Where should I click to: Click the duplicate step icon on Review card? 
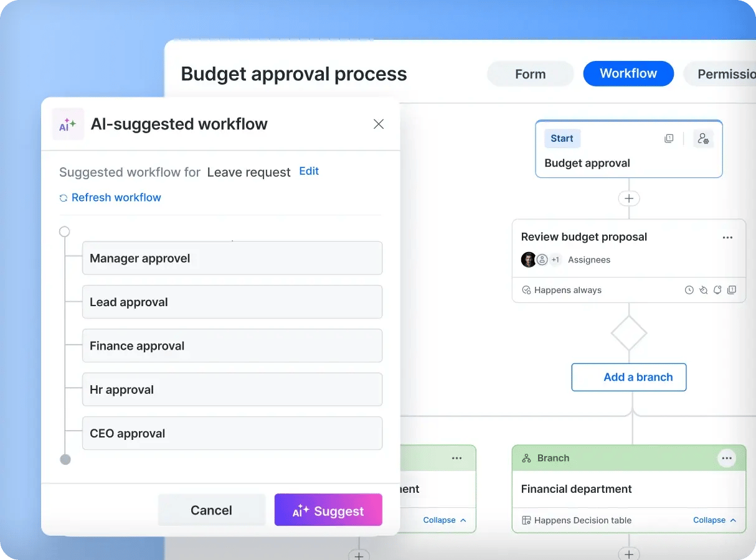tap(732, 289)
